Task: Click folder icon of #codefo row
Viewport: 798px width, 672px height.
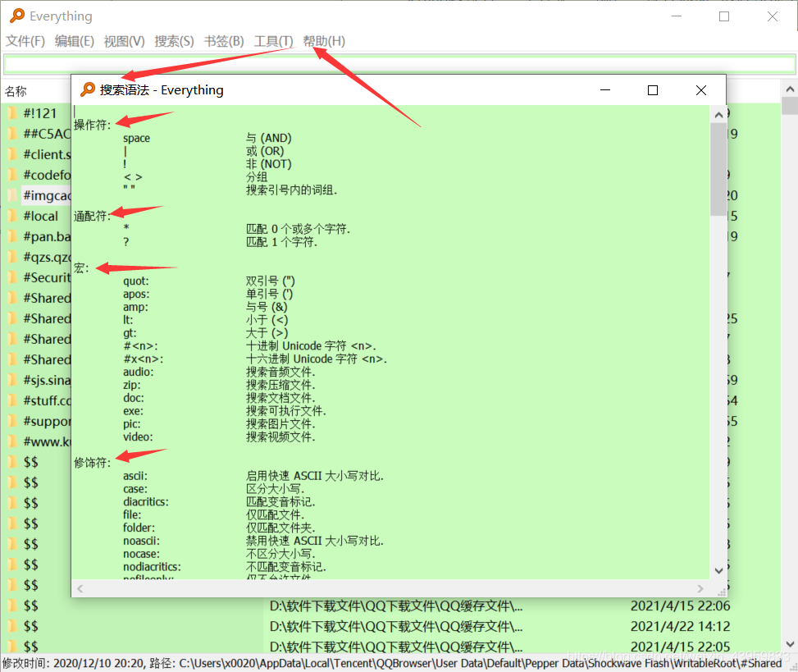Action: coord(13,175)
